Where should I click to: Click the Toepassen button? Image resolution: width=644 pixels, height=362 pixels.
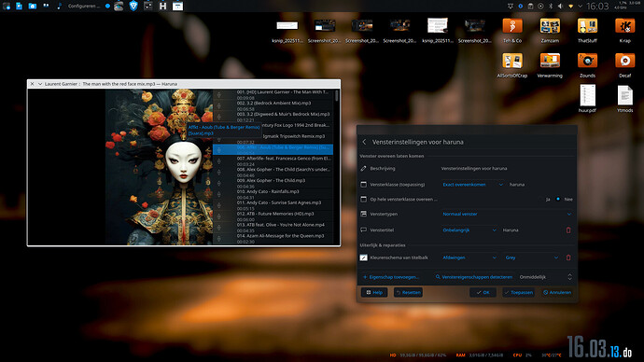518,292
